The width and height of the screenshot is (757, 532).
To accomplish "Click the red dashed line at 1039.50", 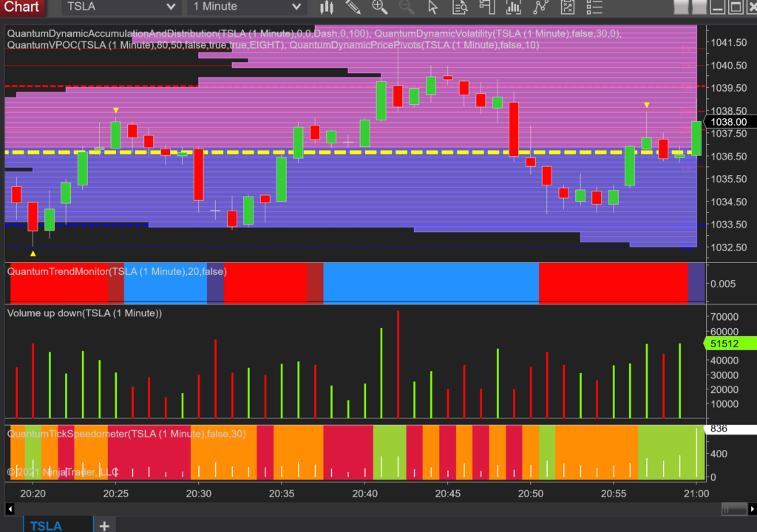I will point(101,86).
